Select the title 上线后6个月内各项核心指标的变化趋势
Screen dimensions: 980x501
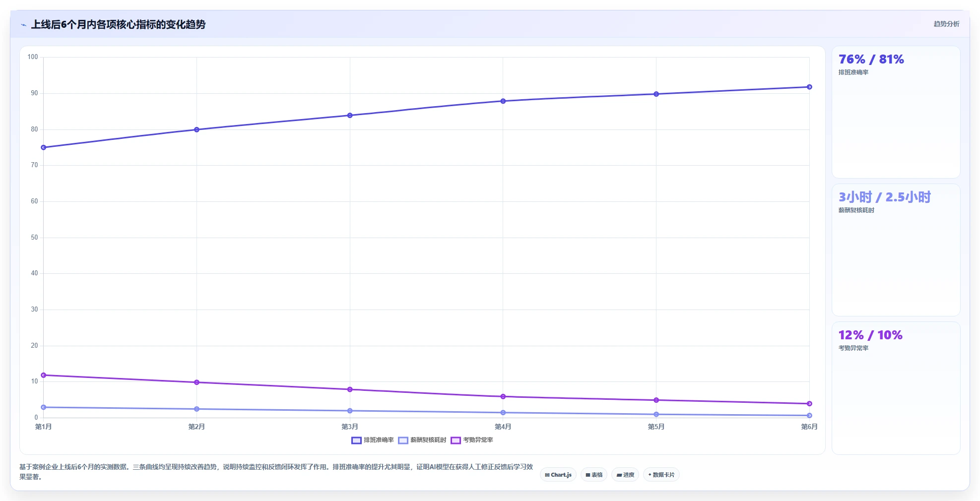118,24
